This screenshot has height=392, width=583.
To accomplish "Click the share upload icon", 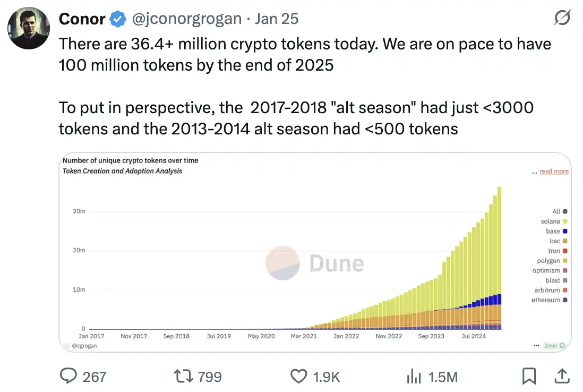I will pyautogui.click(x=562, y=376).
